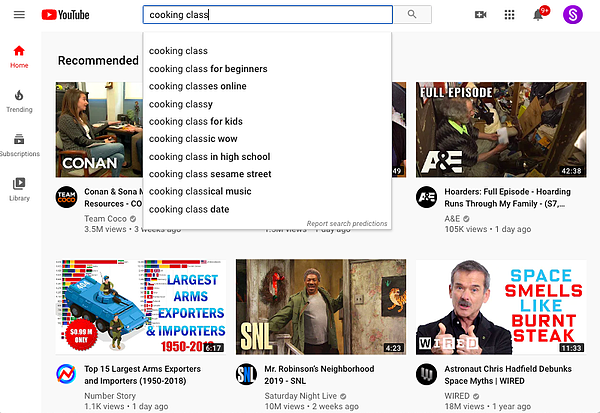Choose 'cooking class date' suggestion
This screenshot has width=600, height=413.
[x=189, y=209]
